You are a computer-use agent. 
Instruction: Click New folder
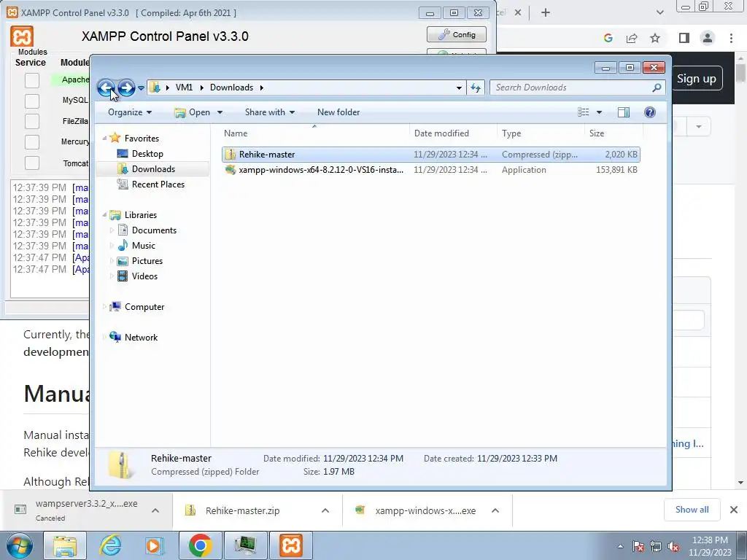coord(338,112)
